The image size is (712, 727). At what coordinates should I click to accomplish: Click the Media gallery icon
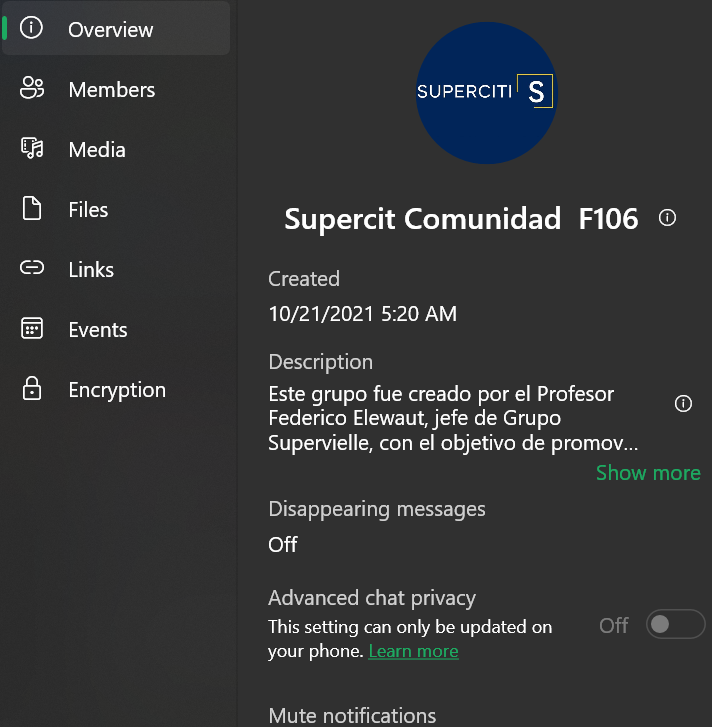tap(32, 148)
